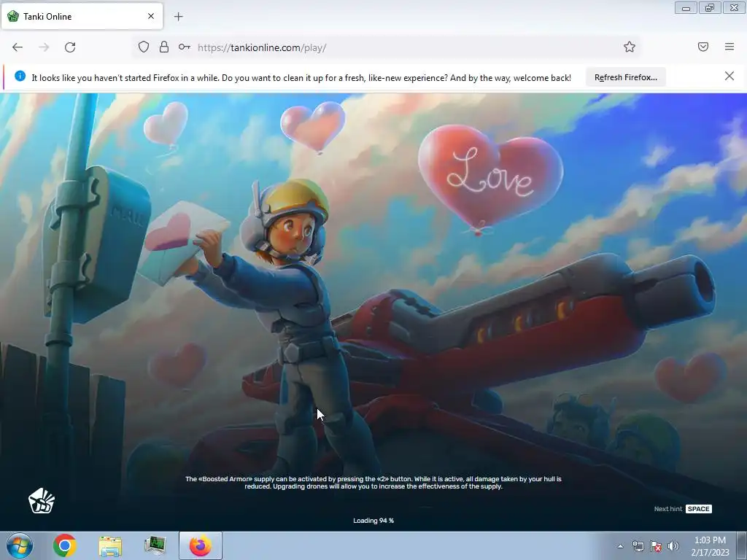Open the network tray icon

click(638, 546)
